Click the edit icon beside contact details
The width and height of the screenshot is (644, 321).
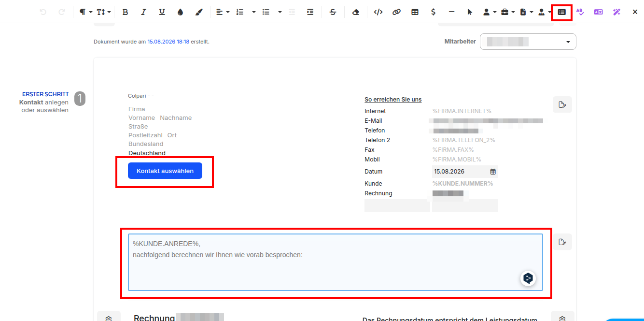tap(562, 104)
